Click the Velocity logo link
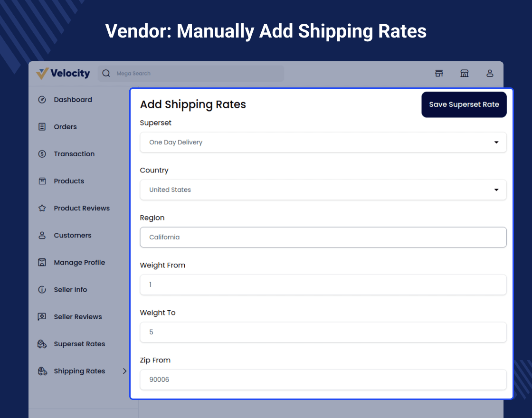Viewport: 532px width, 418px height. [x=63, y=73]
